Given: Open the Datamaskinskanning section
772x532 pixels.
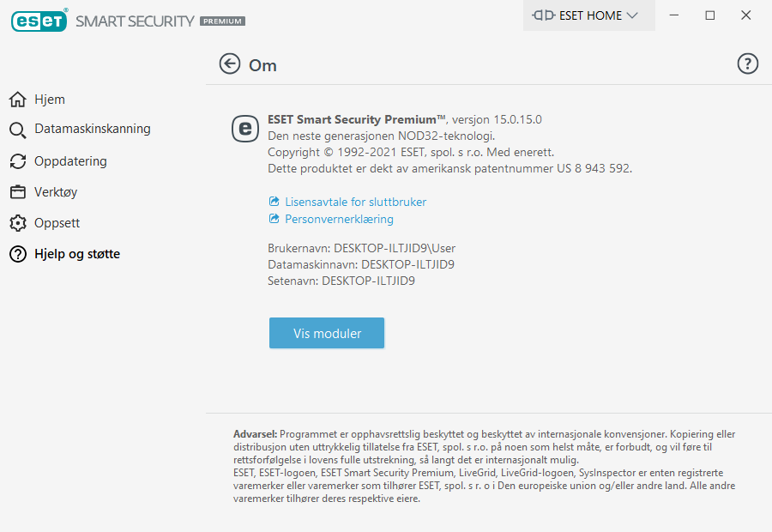Looking at the screenshot, I should tap(93, 129).
